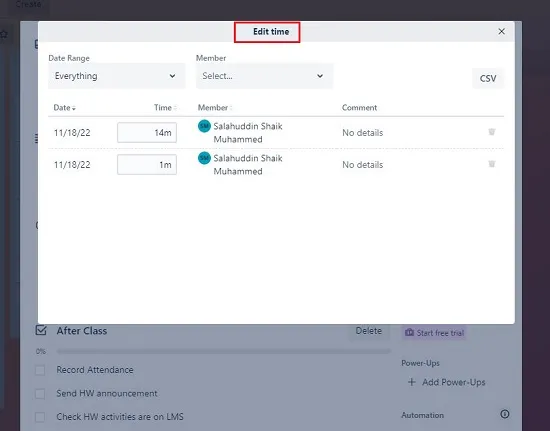Open the Member filter dropdown
The height and width of the screenshot is (431, 550).
pos(264,76)
